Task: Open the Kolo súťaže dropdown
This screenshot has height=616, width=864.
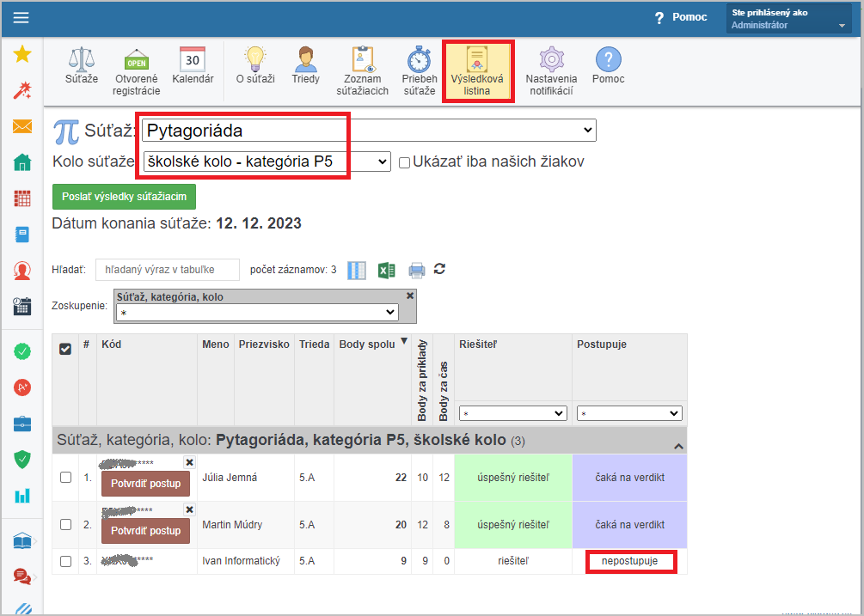Action: 267,162
